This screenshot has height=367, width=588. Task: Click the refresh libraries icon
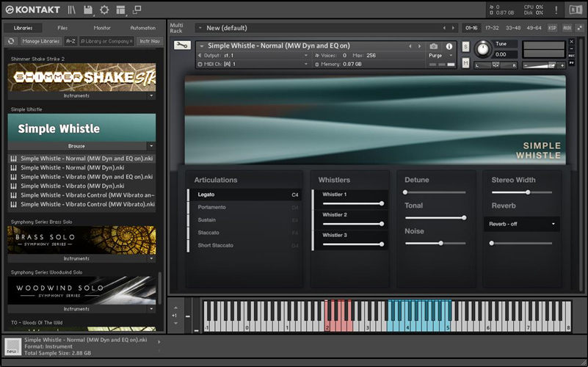11,41
